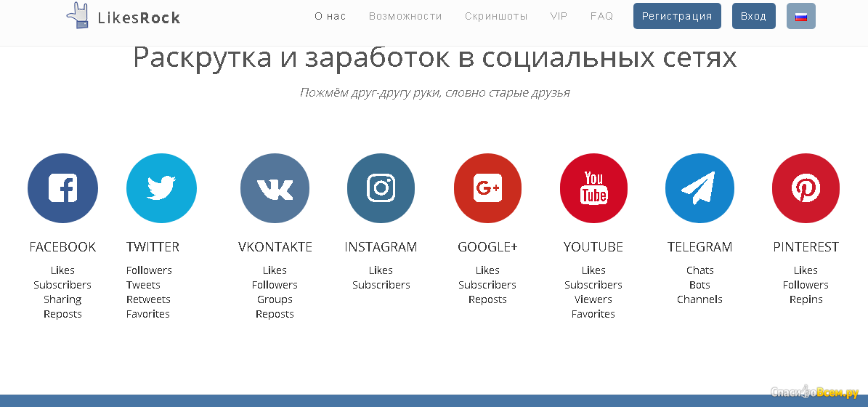Click the GOOGLE+ heading

click(x=487, y=247)
